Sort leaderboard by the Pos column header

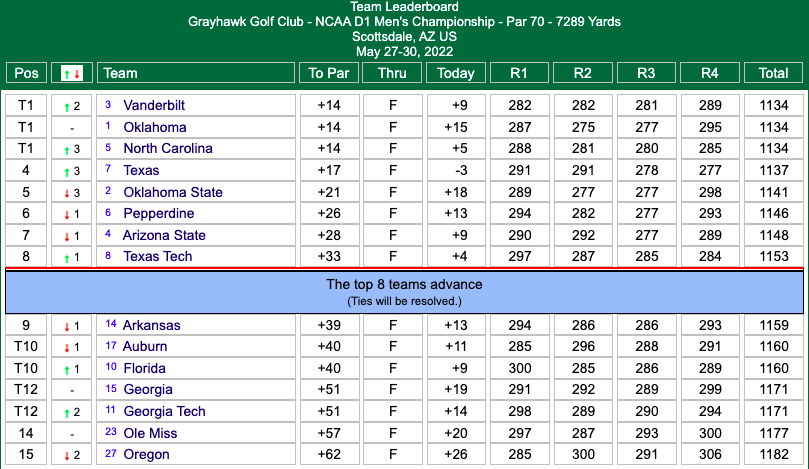(25, 73)
